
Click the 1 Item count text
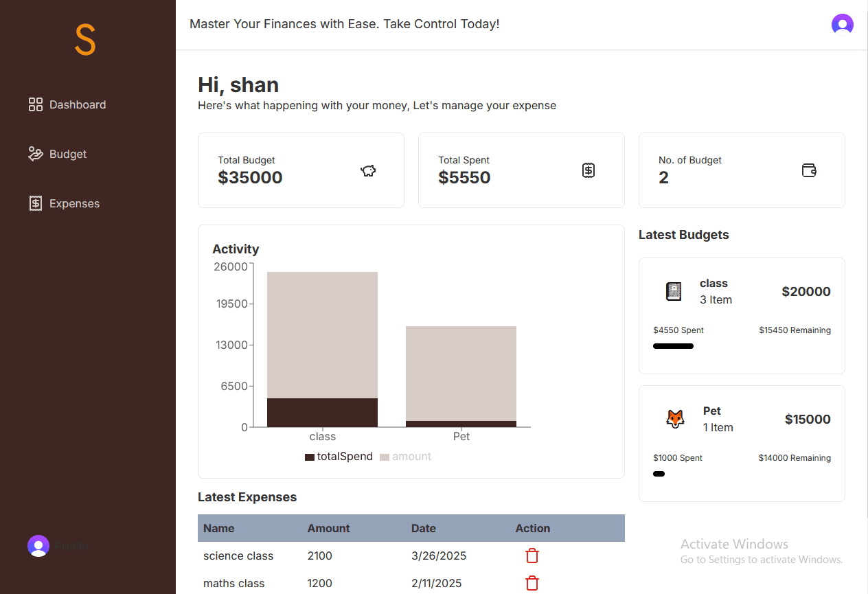[718, 427]
